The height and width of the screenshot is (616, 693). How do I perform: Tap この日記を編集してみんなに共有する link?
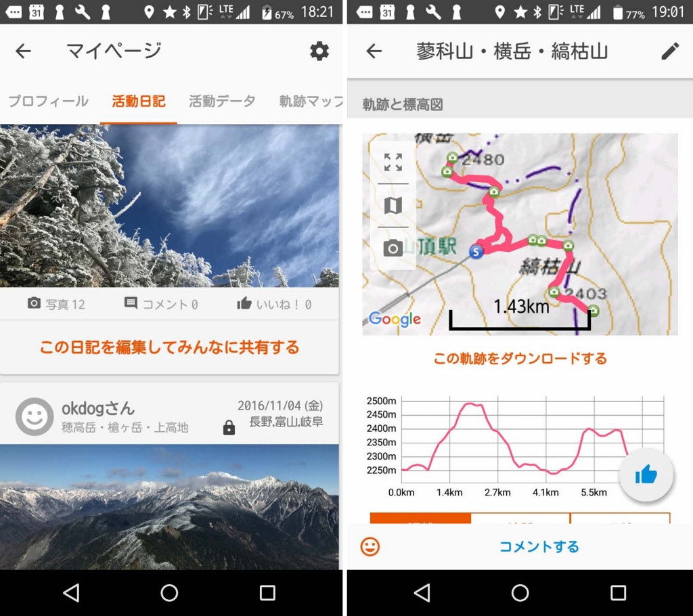tap(170, 347)
